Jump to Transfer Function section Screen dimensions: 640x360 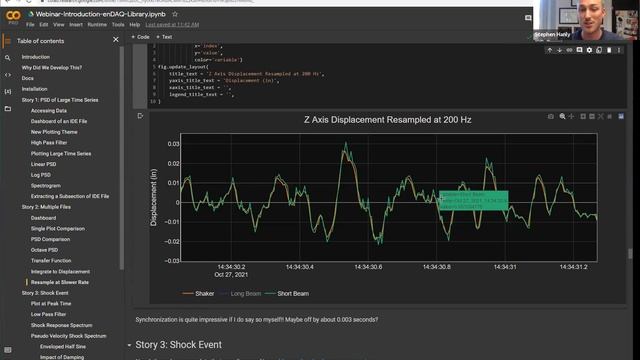tap(51, 260)
